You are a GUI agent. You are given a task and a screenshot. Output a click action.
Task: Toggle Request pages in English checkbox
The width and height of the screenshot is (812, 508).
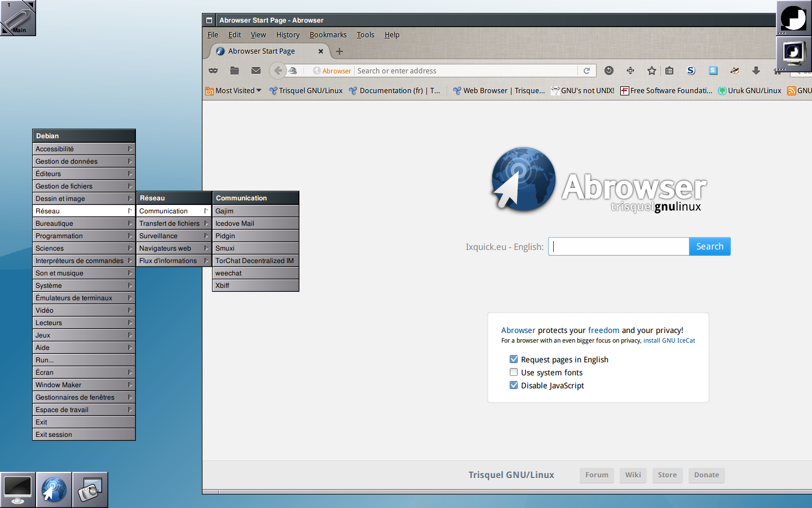(x=514, y=359)
